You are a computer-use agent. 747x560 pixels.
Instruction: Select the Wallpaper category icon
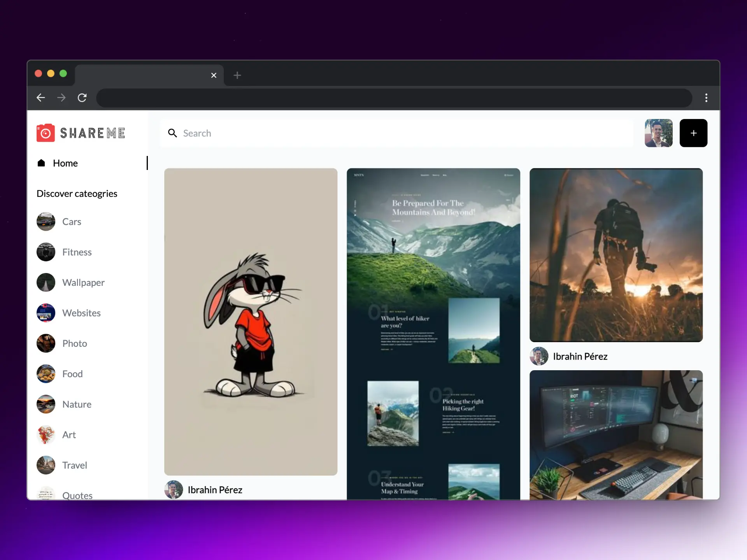[x=46, y=282]
